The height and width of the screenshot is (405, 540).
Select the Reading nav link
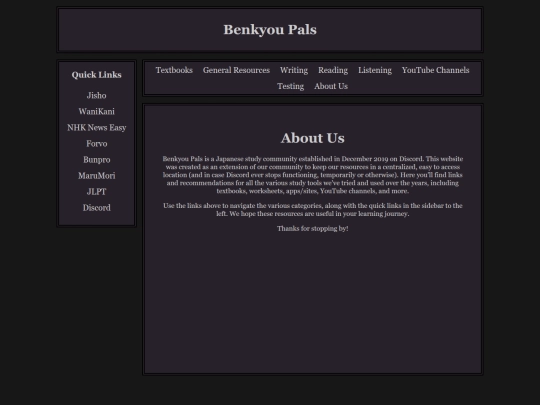[333, 70]
